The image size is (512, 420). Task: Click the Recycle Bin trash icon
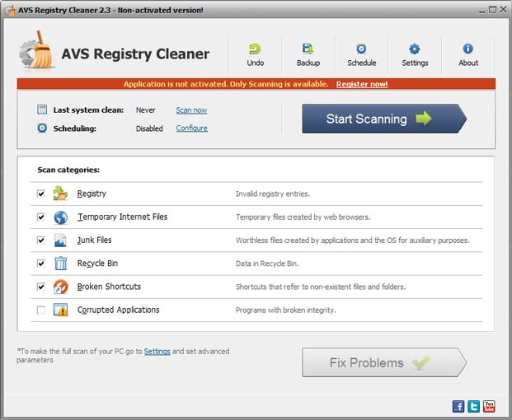pos(61,264)
